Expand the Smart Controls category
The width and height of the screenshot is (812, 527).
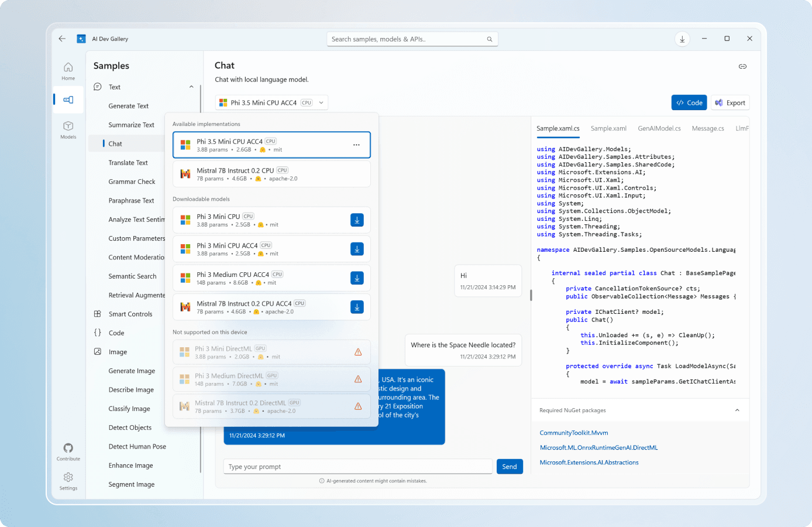click(x=130, y=314)
